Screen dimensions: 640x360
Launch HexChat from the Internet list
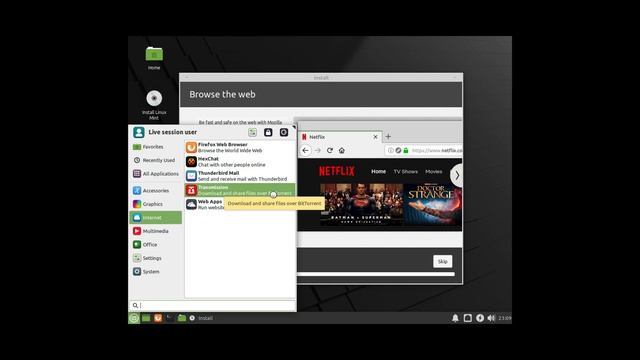(240, 162)
